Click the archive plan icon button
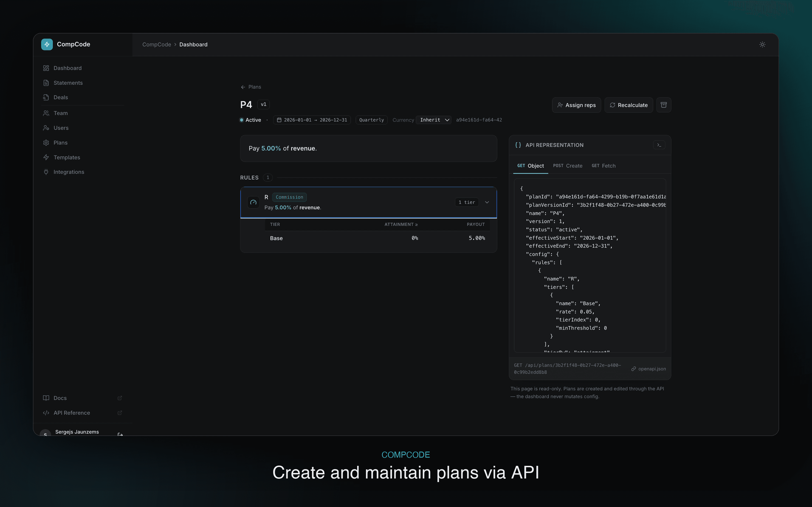 (x=664, y=105)
